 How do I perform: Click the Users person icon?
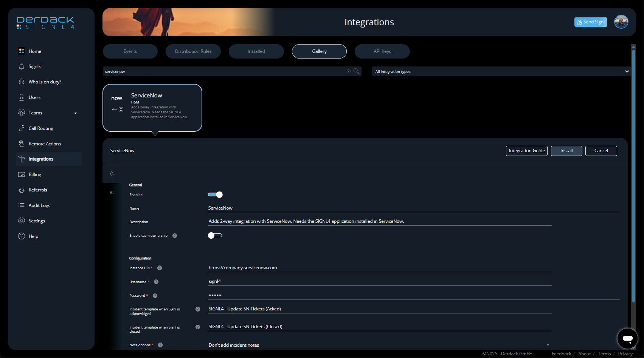22,97
